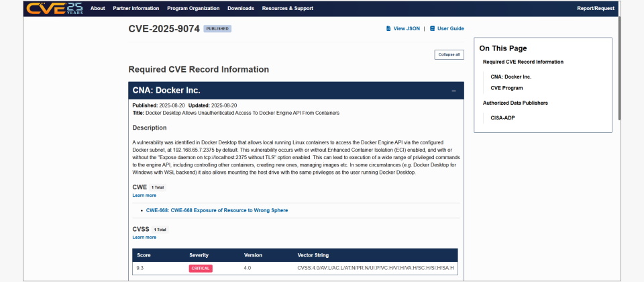Click the CRITICAL severity badge
The width and height of the screenshot is (644, 282).
coord(201,268)
